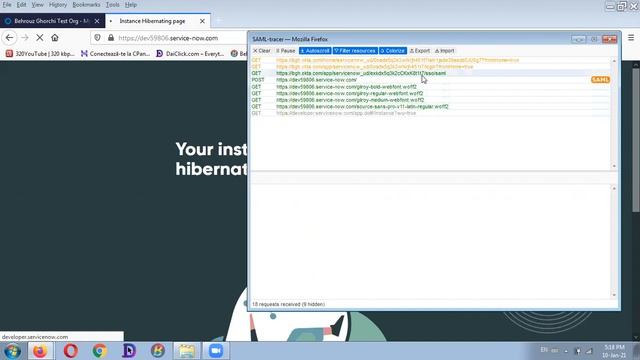Toggle Colorize in SAML-tracer
This screenshot has height=360, width=640.
[393, 51]
